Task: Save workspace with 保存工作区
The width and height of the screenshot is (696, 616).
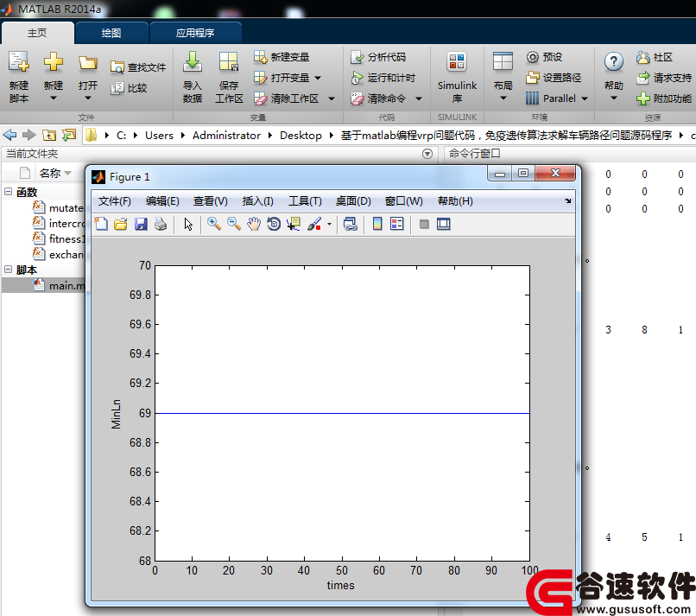Action: tap(229, 76)
